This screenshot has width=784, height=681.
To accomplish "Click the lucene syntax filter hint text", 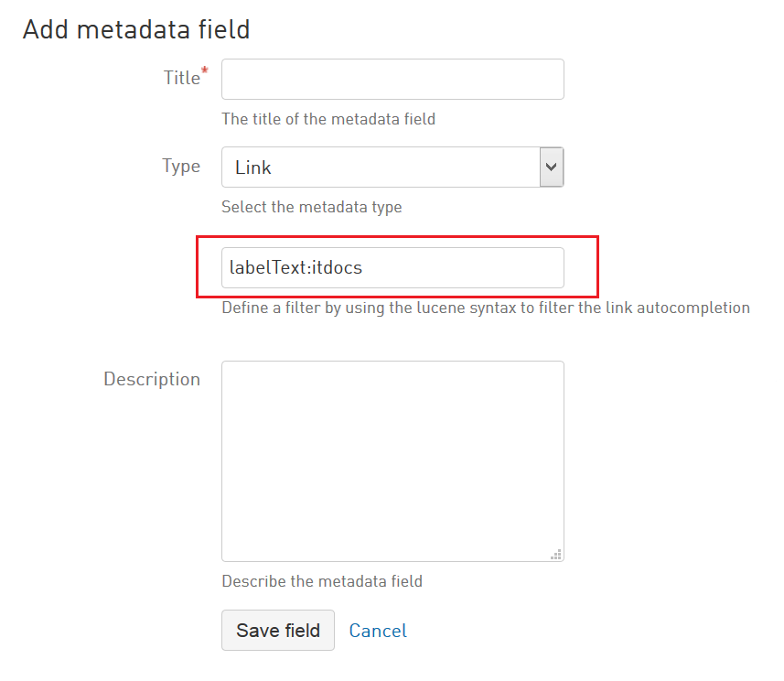I will click(486, 308).
